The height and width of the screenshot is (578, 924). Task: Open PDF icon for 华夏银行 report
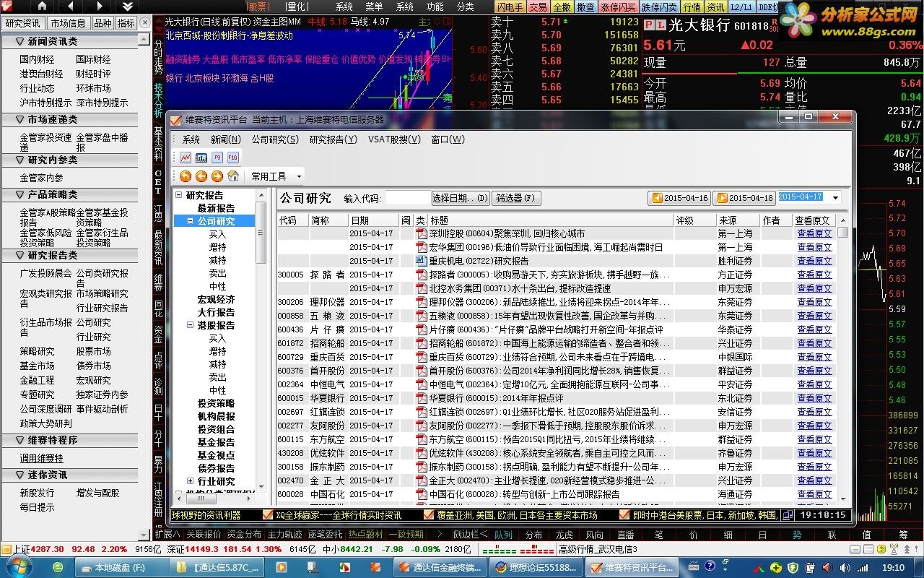click(422, 398)
